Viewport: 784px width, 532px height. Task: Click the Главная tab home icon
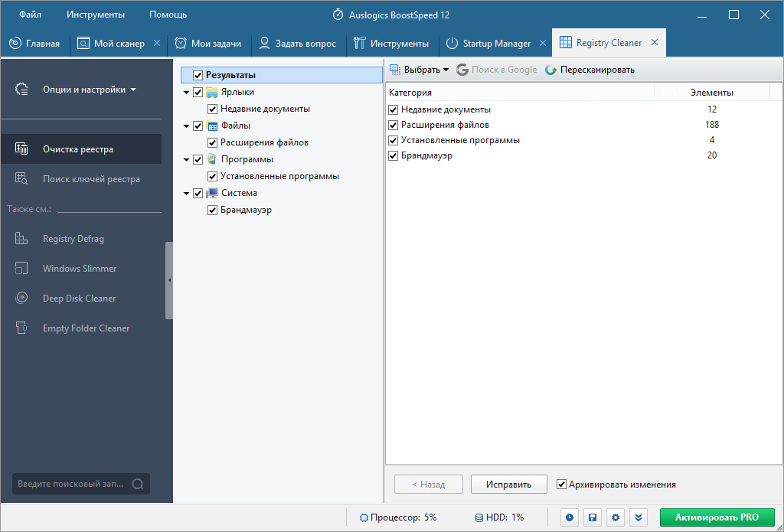[x=15, y=43]
